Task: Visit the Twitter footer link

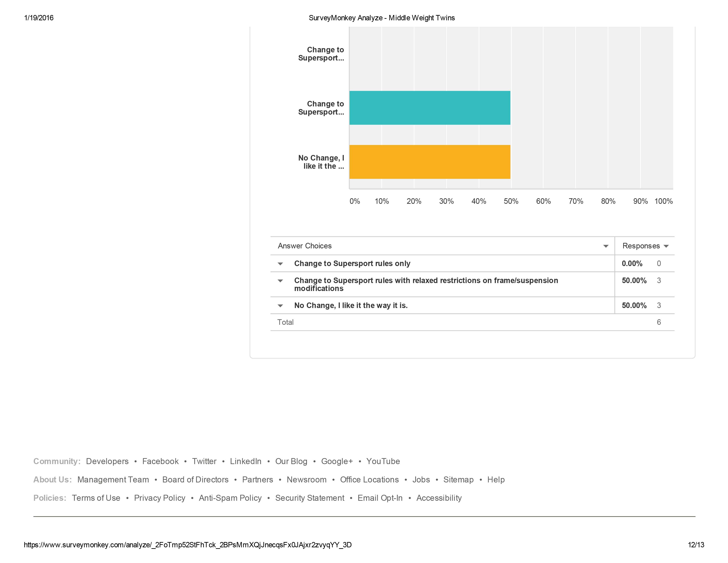Action: pyautogui.click(x=204, y=461)
